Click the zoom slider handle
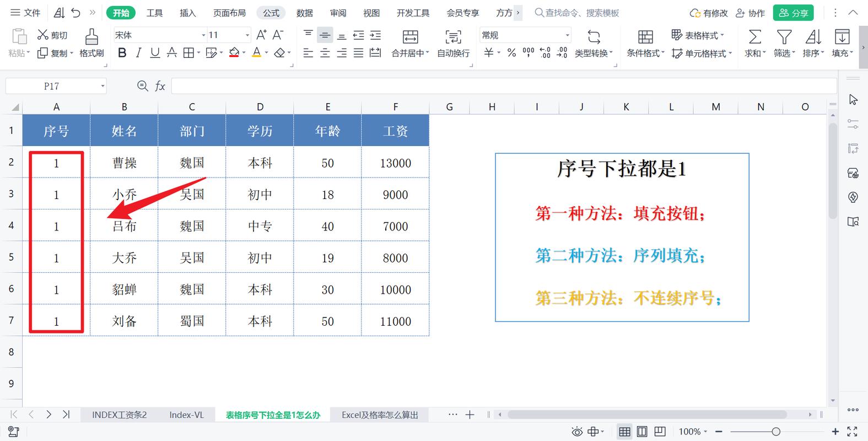This screenshot has height=441, width=868. tap(776, 432)
